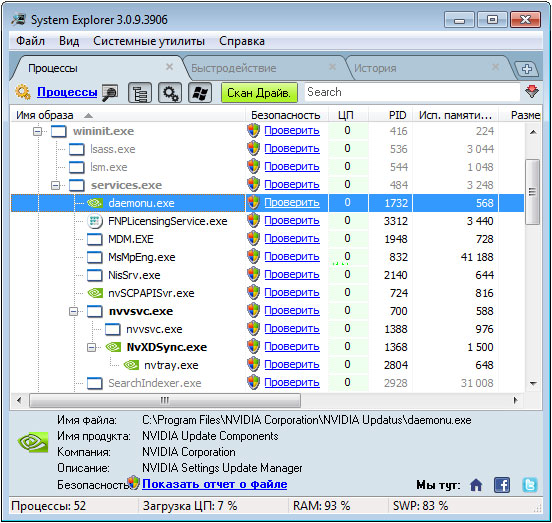Collapse the NvXDSync.exe tree node
The height and width of the screenshot is (523, 552).
click(x=91, y=347)
